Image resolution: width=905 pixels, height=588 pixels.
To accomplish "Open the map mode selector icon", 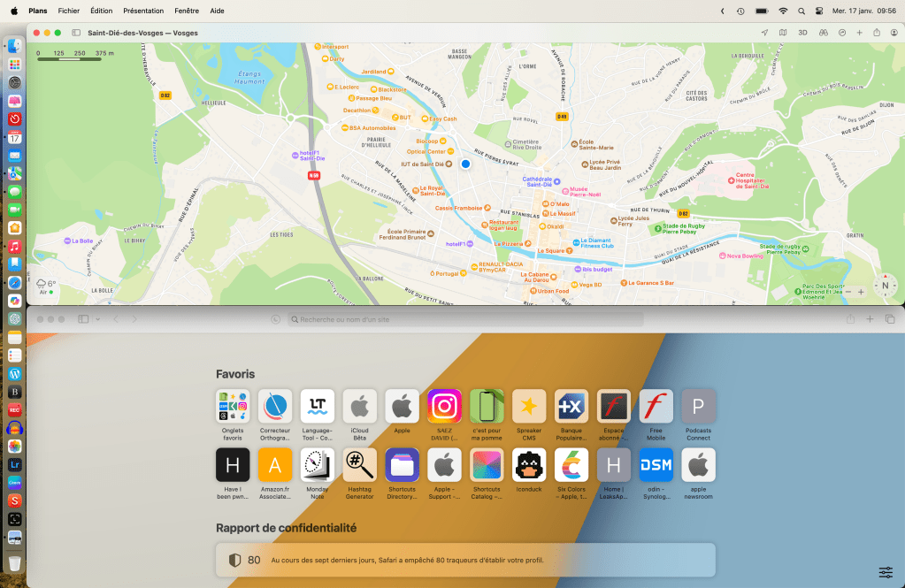I will pyautogui.click(x=783, y=33).
